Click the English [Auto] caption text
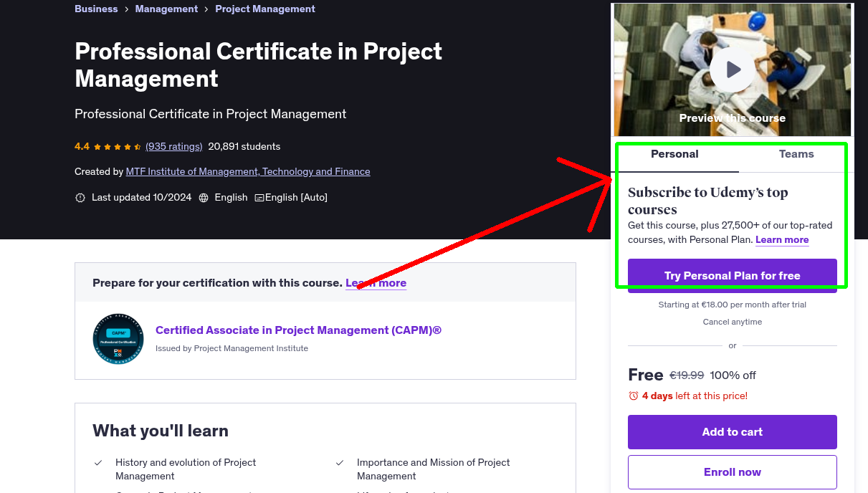The width and height of the screenshot is (868, 493). click(296, 198)
